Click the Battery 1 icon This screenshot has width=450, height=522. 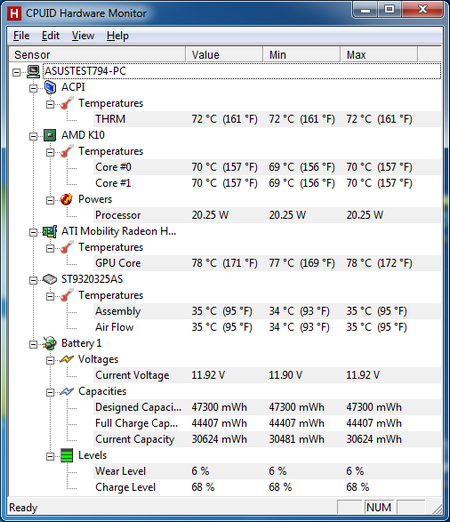[x=50, y=343]
